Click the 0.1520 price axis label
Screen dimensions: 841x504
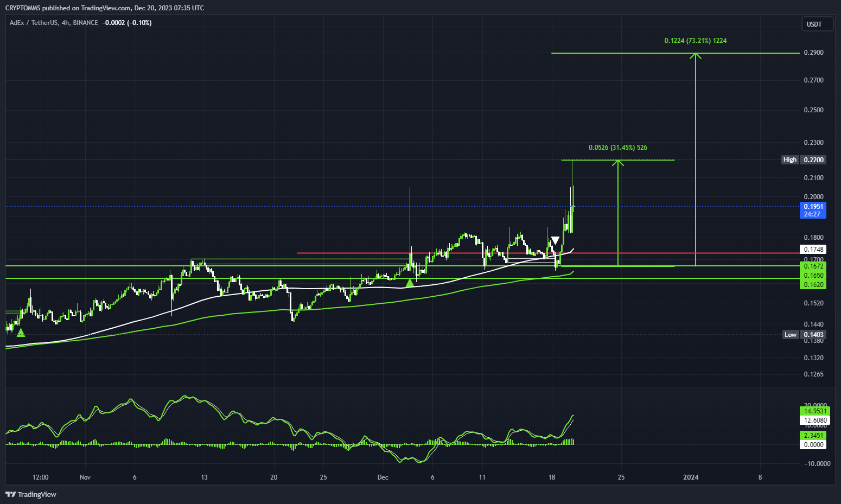(813, 303)
